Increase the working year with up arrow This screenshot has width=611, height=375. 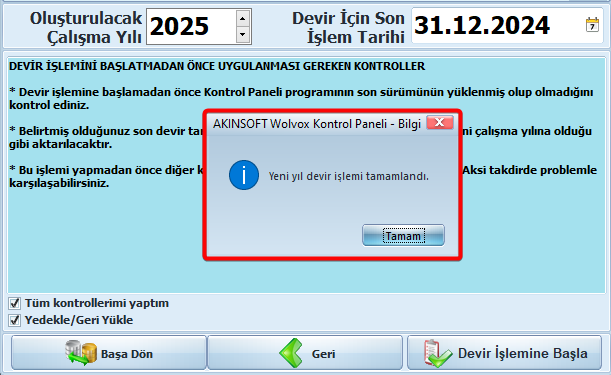[243, 18]
